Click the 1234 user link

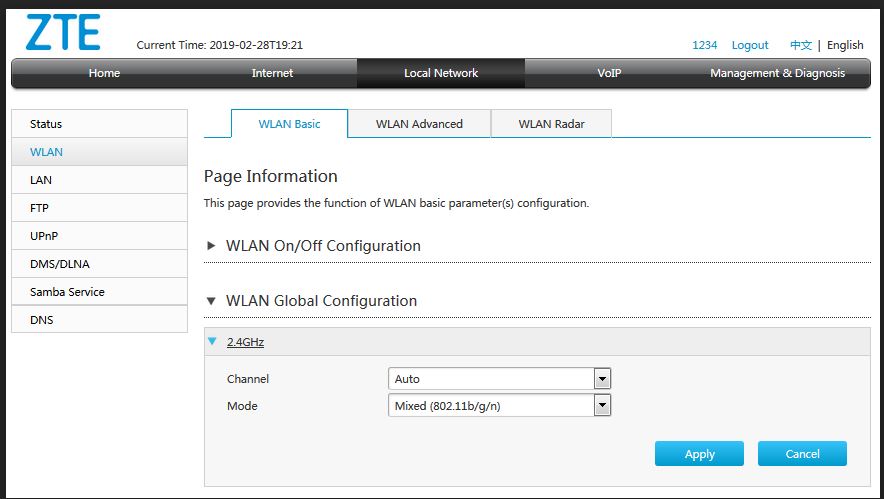(705, 45)
